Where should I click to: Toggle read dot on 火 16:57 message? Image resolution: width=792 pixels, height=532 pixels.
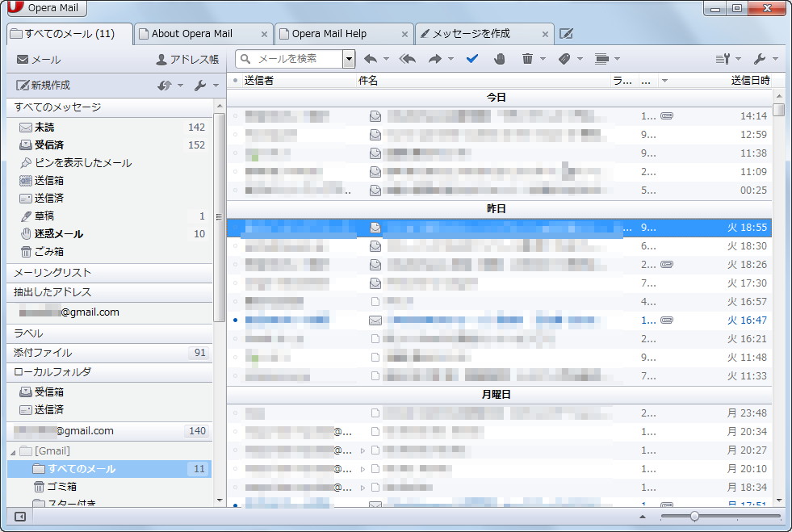pos(236,302)
